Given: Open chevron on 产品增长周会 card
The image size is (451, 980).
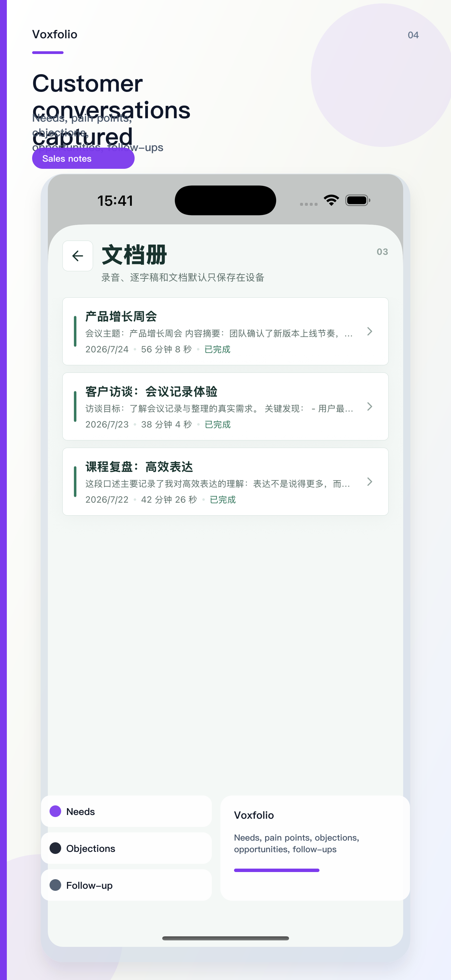Looking at the screenshot, I should [369, 331].
